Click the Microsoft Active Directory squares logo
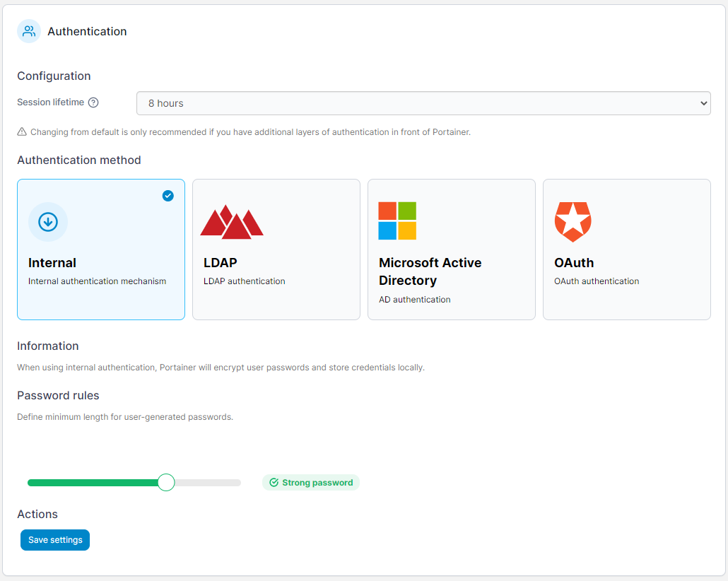The height and width of the screenshot is (581, 728). [x=398, y=221]
